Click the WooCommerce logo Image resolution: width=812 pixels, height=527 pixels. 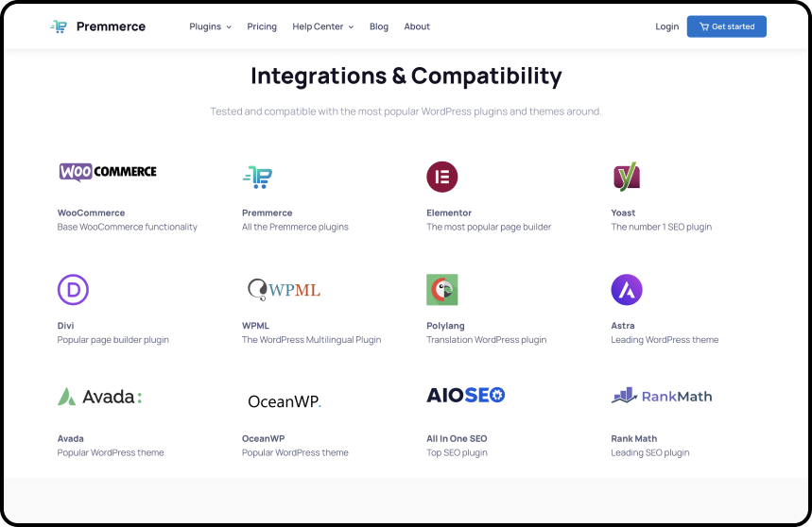(108, 172)
